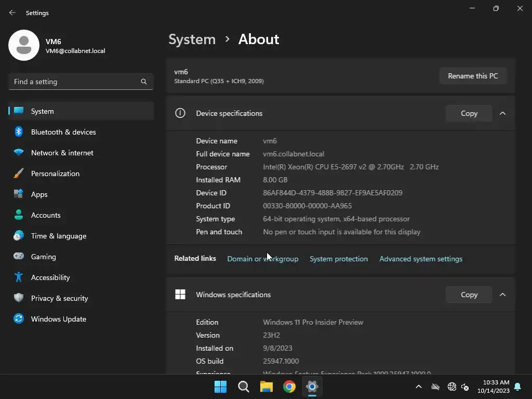Click Rename this PC button
The image size is (532, 399).
[473, 76]
